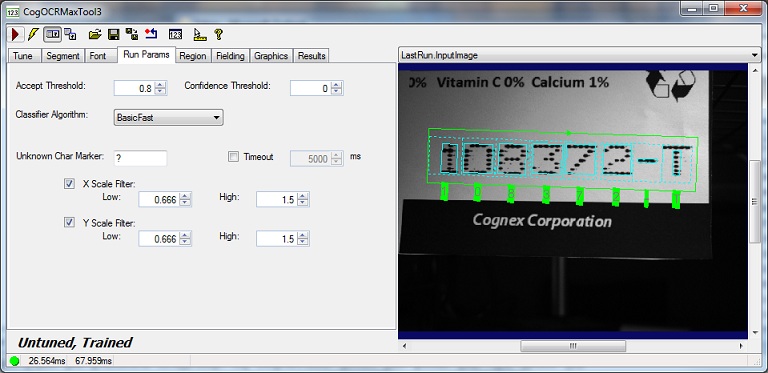Toggle tooltips with pointer-ruler icon

point(200,34)
